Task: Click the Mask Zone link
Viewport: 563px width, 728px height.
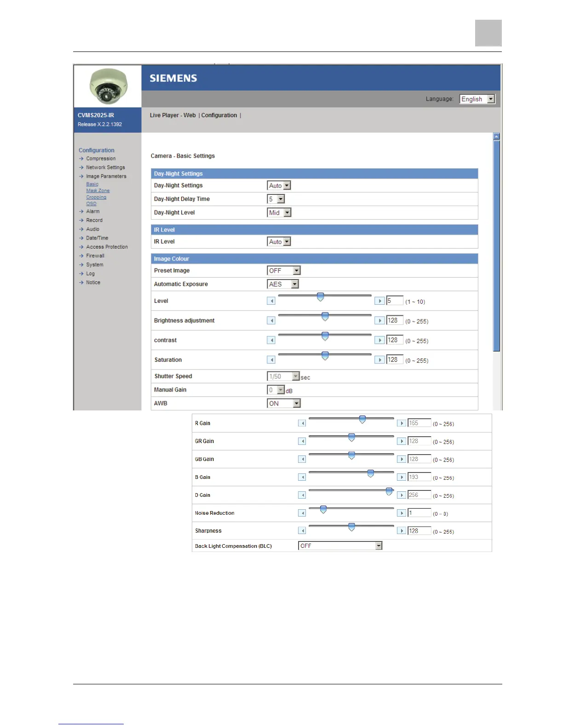Action: point(98,190)
